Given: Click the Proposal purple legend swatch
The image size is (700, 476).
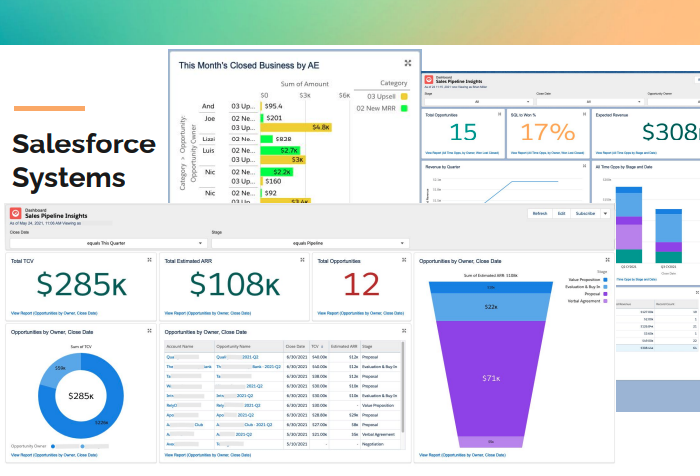Looking at the screenshot, I should coord(605,294).
